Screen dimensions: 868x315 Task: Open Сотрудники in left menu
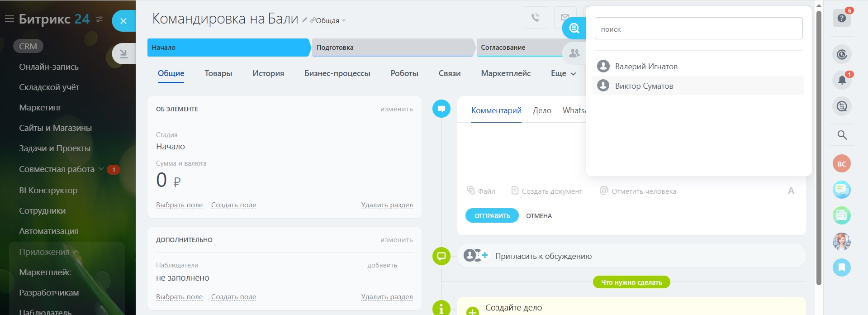(x=42, y=210)
